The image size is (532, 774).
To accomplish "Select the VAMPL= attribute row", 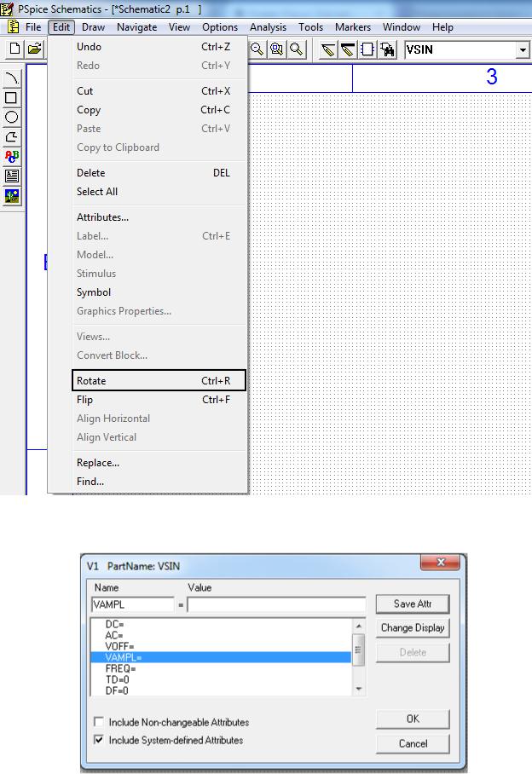I will [x=221, y=657].
